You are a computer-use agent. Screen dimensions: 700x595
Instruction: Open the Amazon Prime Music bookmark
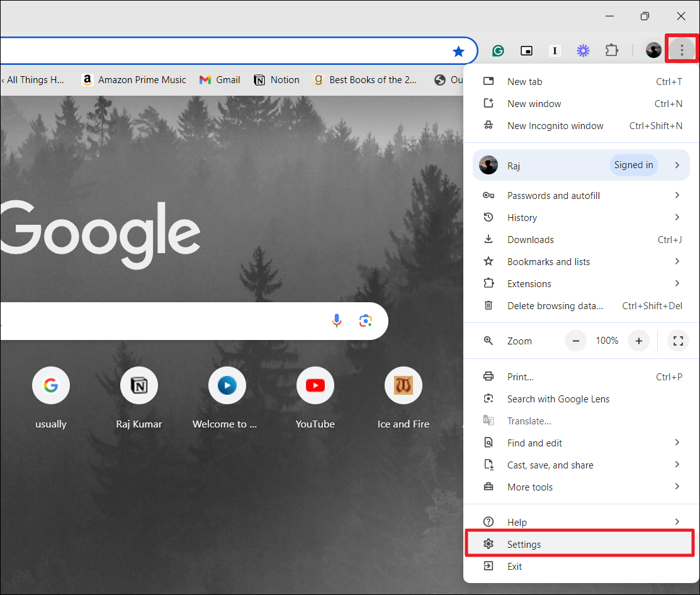pos(134,80)
